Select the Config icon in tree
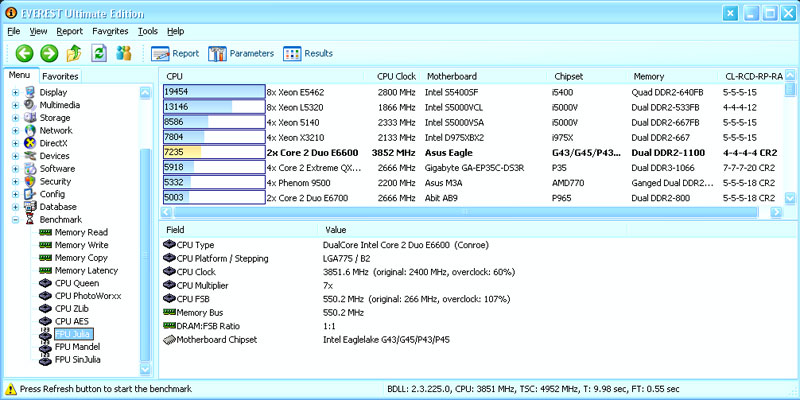 click(x=30, y=194)
